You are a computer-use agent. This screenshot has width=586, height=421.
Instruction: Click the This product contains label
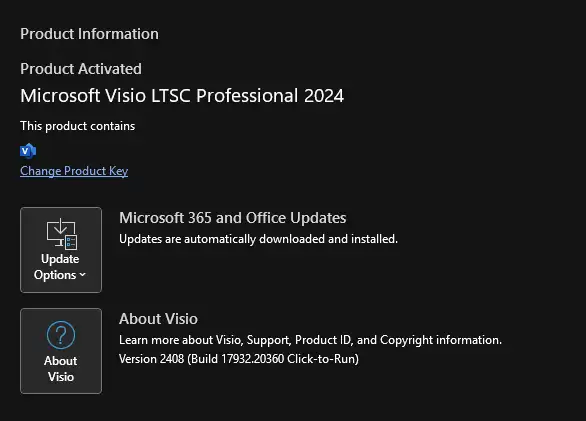coord(78,126)
